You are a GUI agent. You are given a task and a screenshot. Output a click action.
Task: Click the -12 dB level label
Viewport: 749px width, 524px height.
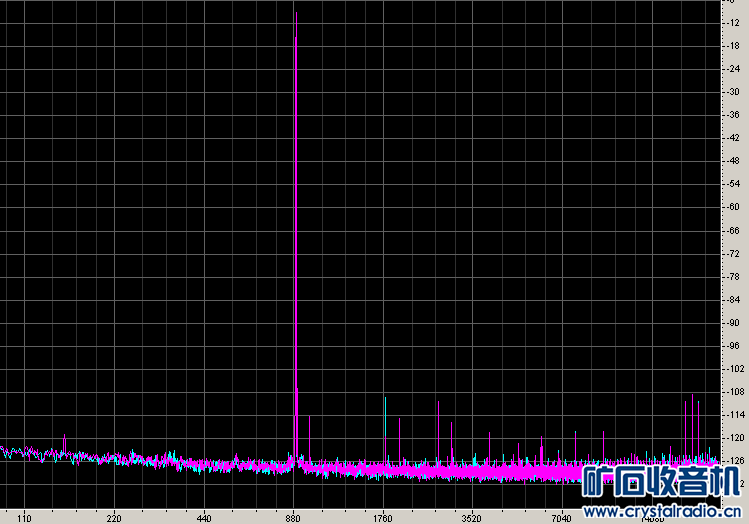(x=734, y=23)
